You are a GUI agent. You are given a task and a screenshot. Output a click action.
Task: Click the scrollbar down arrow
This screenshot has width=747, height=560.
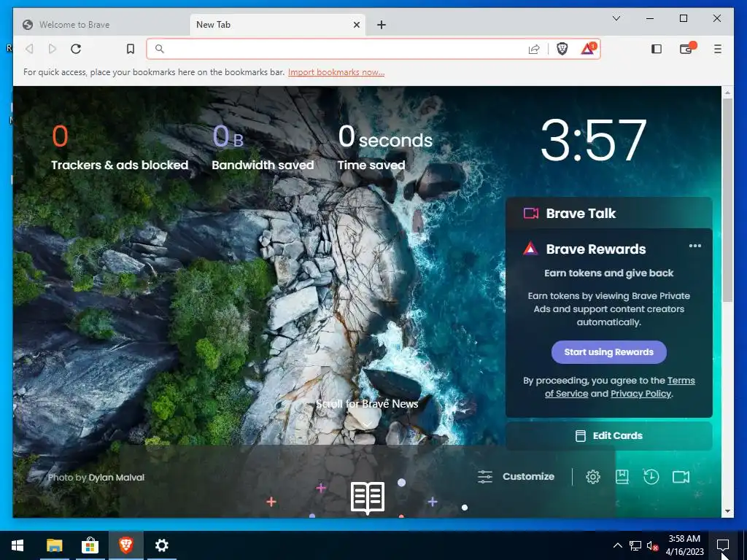[727, 511]
